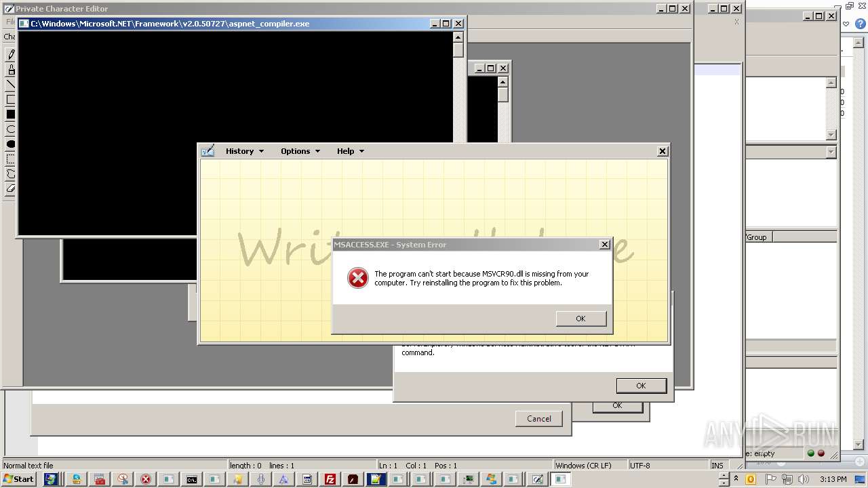This screenshot has height=488, width=868.
Task: Click the Action Center flag tray icon
Action: 770,479
